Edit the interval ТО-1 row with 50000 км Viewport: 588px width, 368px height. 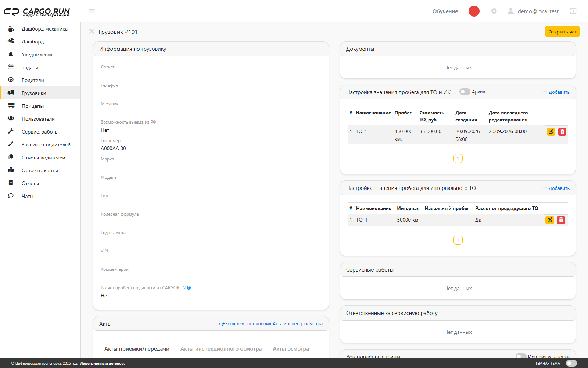tap(550, 220)
